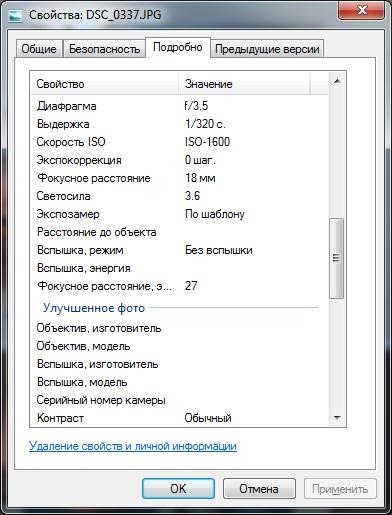Click the f/3.5 value
Viewport: 392px width, 515px height.
point(196,106)
